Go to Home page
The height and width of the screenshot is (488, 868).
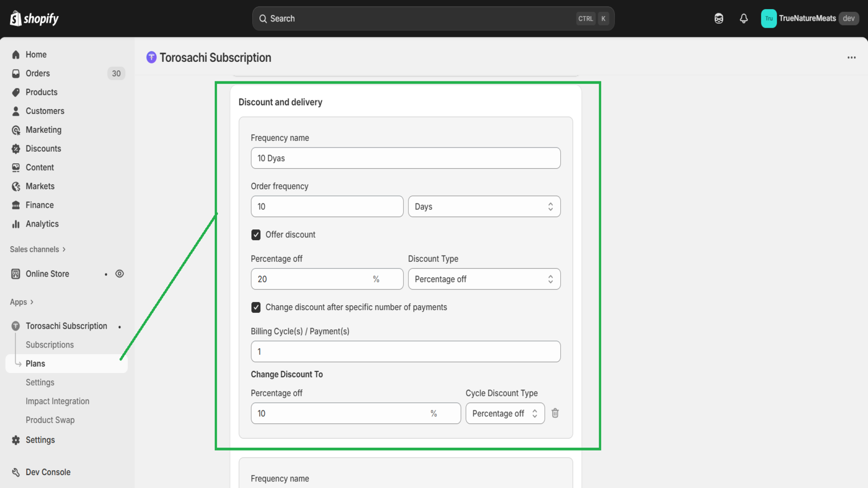pos(36,55)
